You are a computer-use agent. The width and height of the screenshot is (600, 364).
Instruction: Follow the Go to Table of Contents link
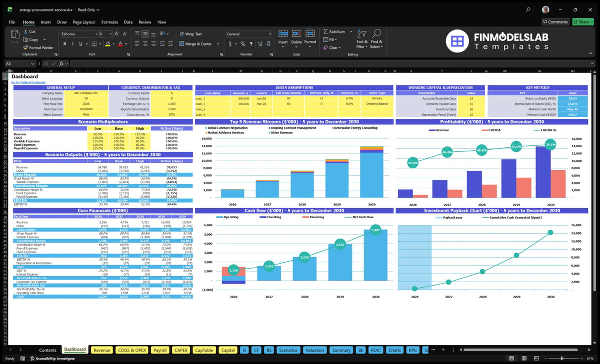click(x=28, y=82)
